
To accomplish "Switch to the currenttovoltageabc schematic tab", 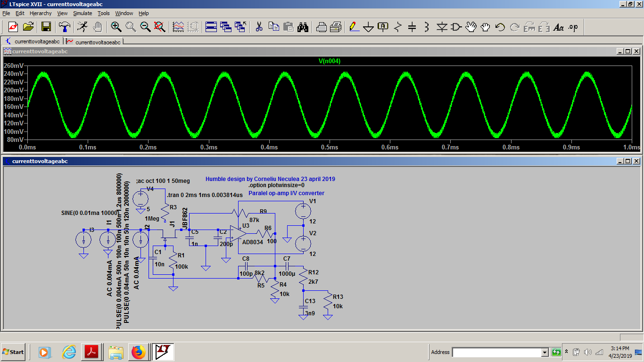I will (x=32, y=41).
